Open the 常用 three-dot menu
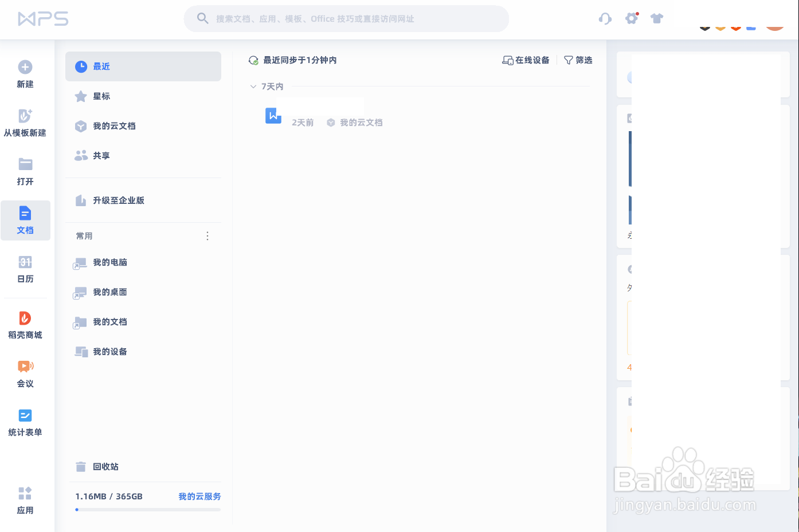The image size is (799, 532). tap(207, 235)
